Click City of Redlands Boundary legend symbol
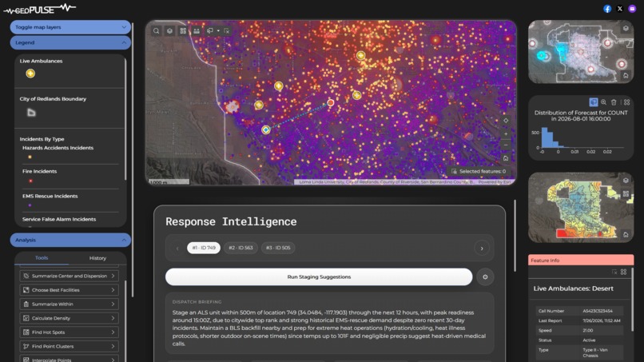Viewport: 644px width, 362px height. (31, 112)
